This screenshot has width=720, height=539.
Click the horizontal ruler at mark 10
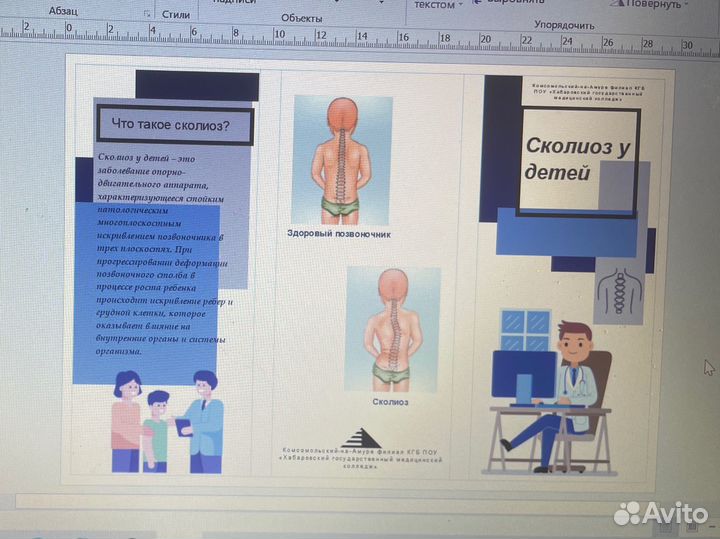pyautogui.click(x=279, y=33)
